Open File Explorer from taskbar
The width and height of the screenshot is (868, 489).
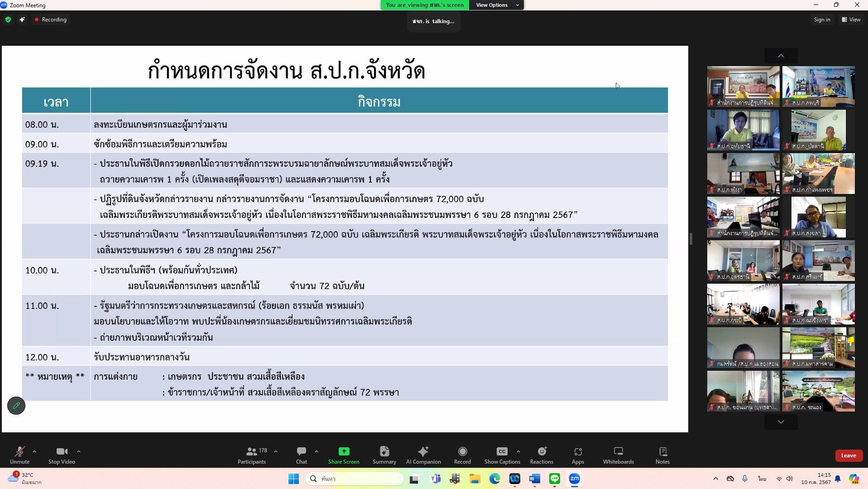tap(475, 479)
